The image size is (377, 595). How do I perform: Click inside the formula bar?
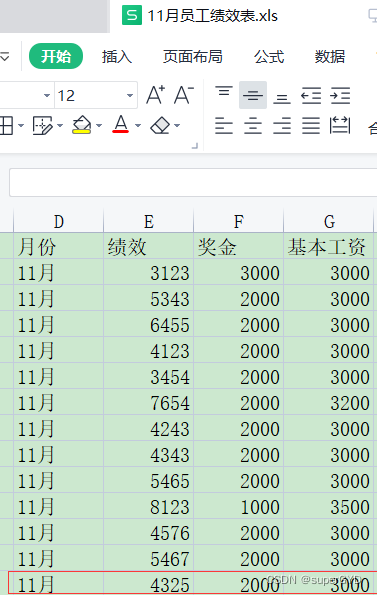(x=193, y=183)
